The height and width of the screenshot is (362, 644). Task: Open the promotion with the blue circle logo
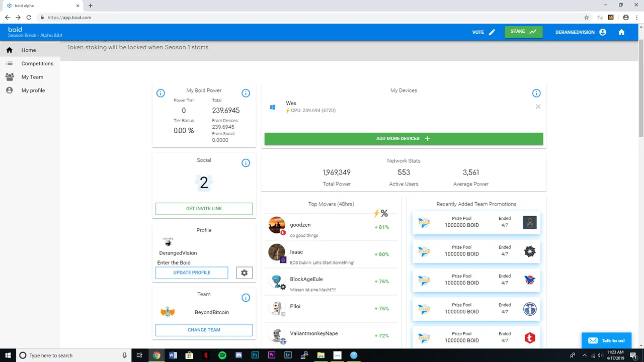pos(530,309)
